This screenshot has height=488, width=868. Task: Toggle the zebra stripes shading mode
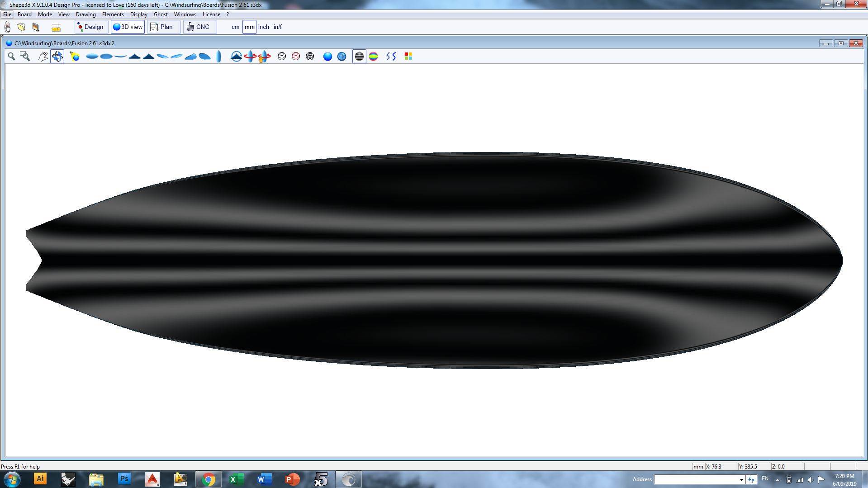point(359,56)
